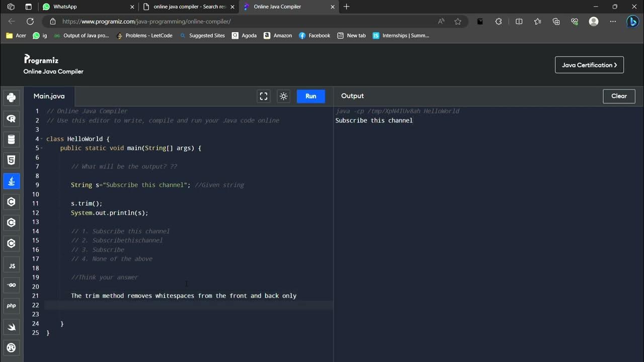The height and width of the screenshot is (362, 644).
Task: Clear the output panel
Action: point(619,96)
